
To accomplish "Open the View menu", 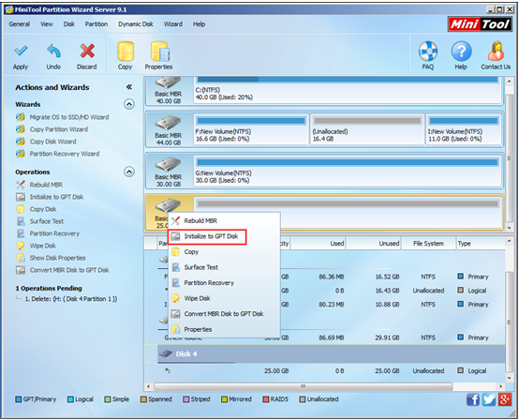I will [x=47, y=24].
